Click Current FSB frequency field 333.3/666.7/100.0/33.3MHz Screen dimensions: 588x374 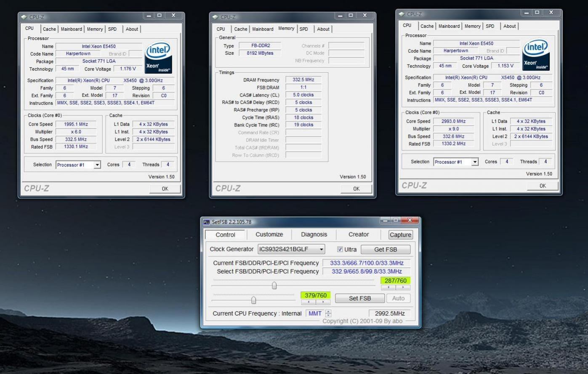(367, 263)
